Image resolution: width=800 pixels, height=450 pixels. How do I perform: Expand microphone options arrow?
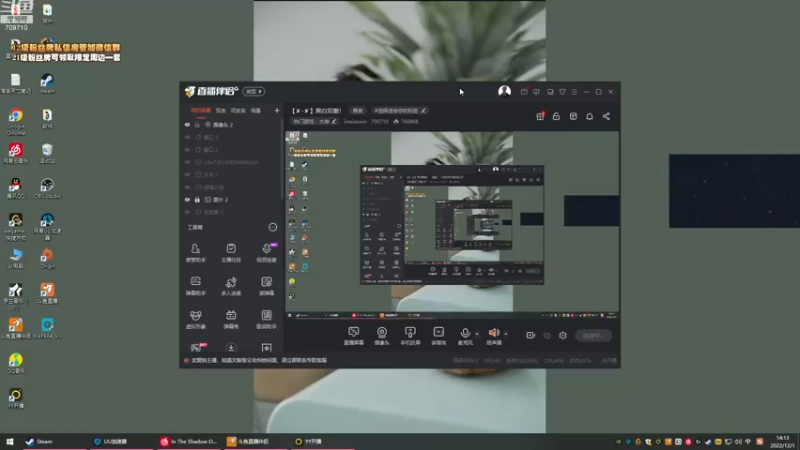pos(477,334)
